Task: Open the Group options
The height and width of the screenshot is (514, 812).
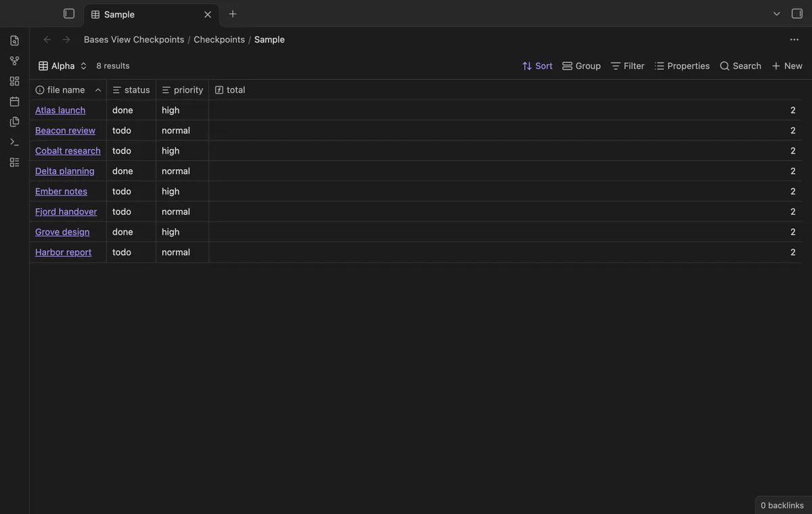Action: pyautogui.click(x=581, y=66)
